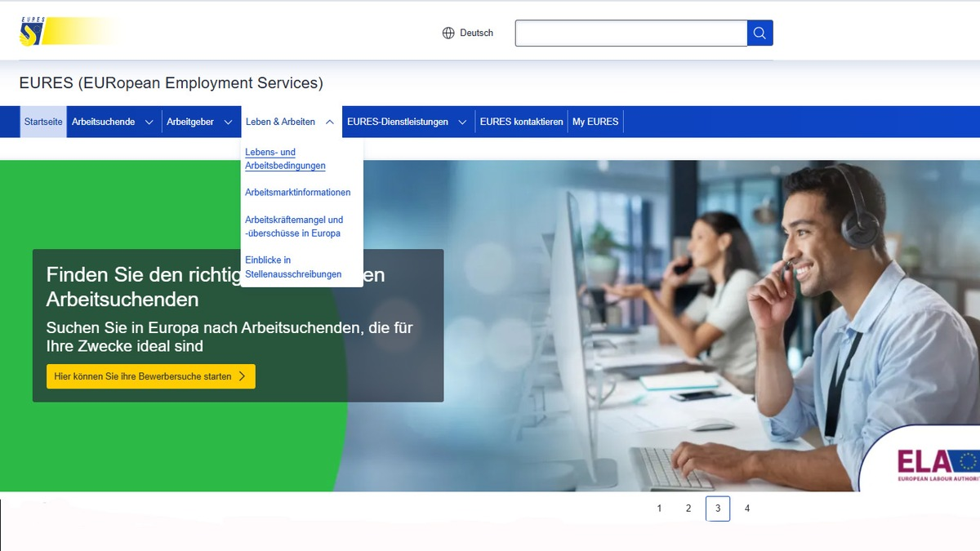
Task: Open the globe language selector
Action: 448,33
